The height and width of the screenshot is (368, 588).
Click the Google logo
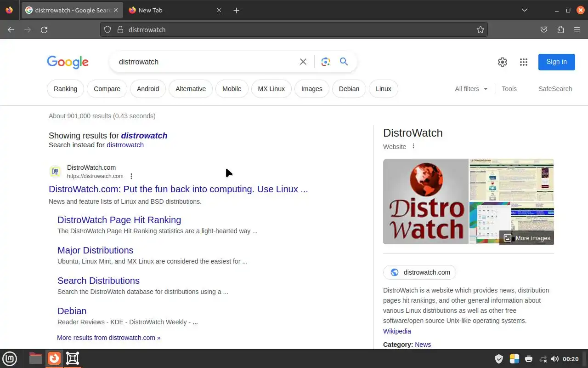[68, 62]
